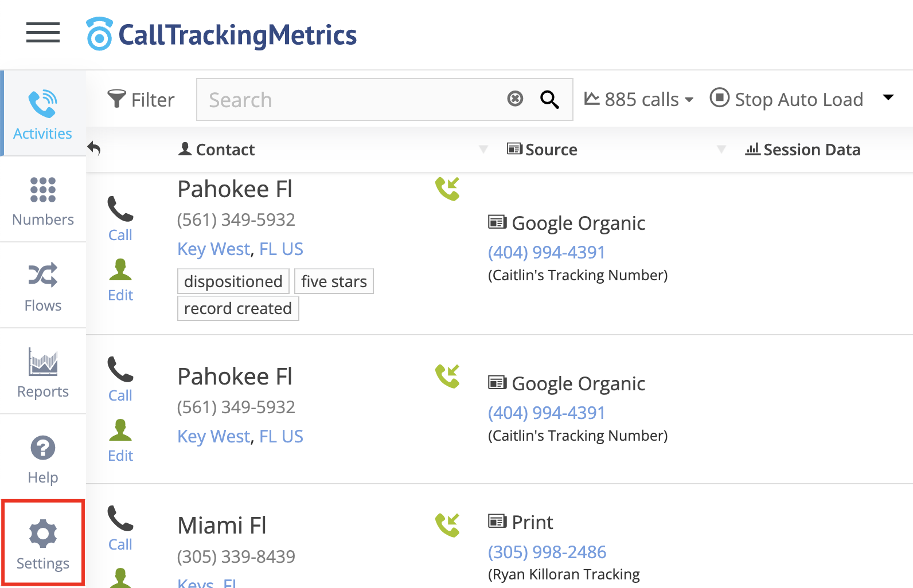Open the Filter options
This screenshot has width=913, height=588.
point(141,100)
